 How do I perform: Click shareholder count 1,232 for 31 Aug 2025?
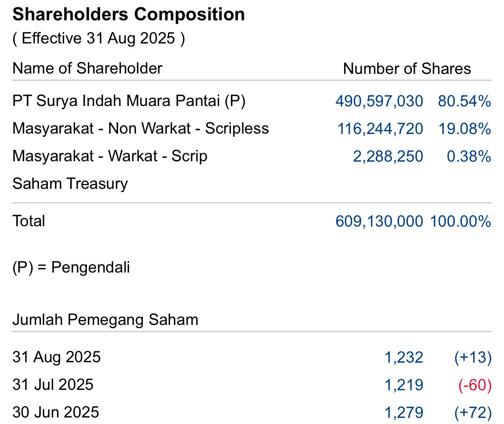(x=403, y=357)
